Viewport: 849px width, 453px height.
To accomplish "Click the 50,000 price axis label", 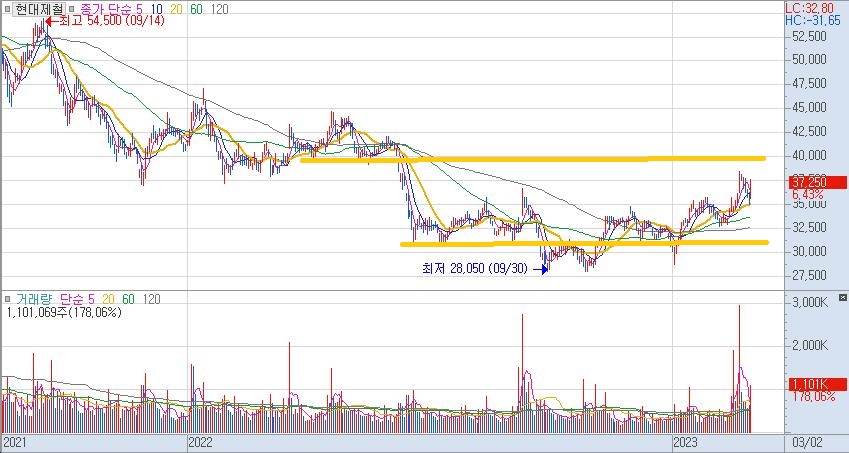I will [809, 60].
